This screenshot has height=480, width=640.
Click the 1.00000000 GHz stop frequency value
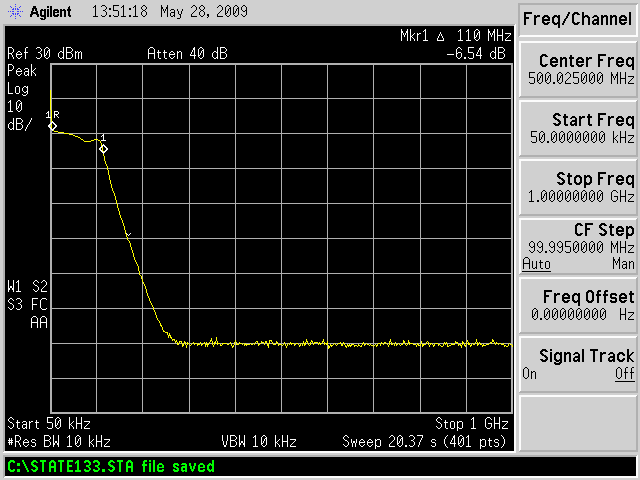[x=581, y=197]
